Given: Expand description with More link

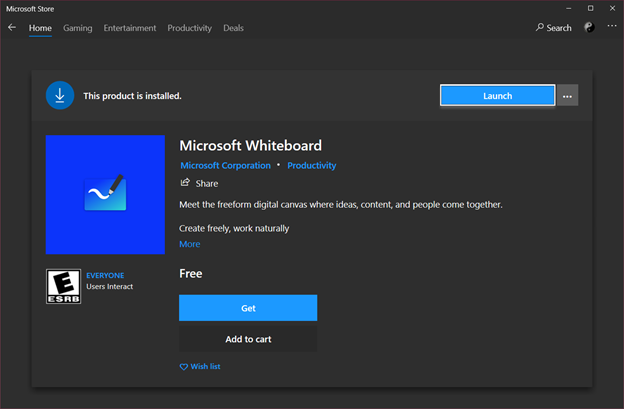Looking at the screenshot, I should [189, 244].
